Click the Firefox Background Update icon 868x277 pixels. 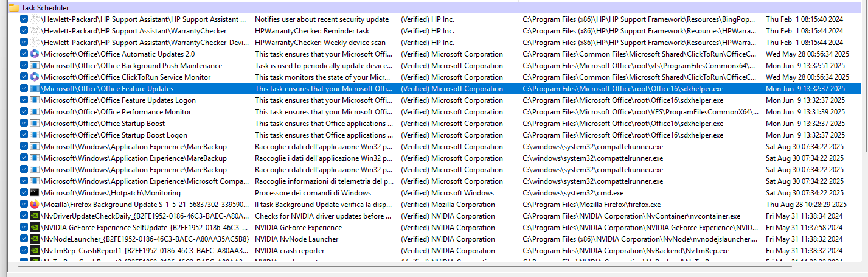pos(35,205)
